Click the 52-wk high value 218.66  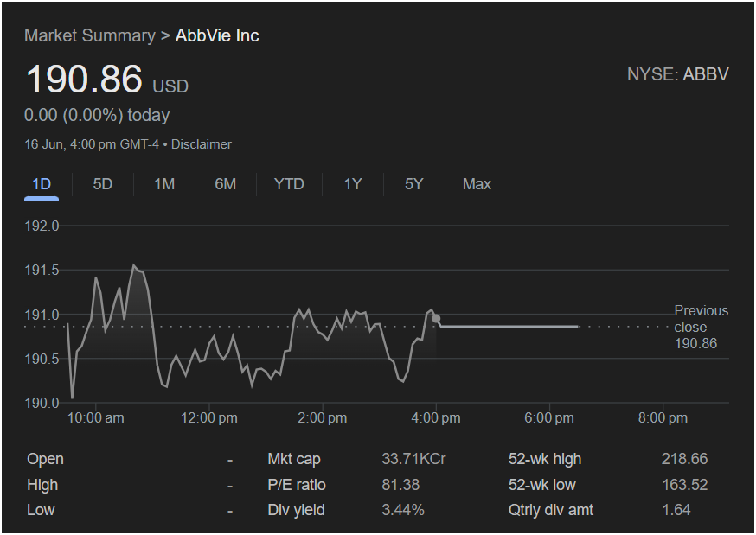(x=685, y=459)
